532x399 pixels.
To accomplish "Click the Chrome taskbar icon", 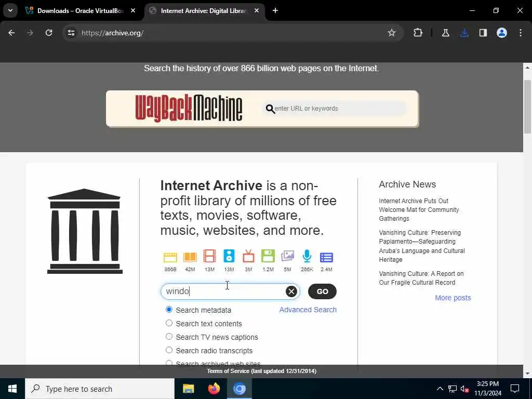I will 239,389.
